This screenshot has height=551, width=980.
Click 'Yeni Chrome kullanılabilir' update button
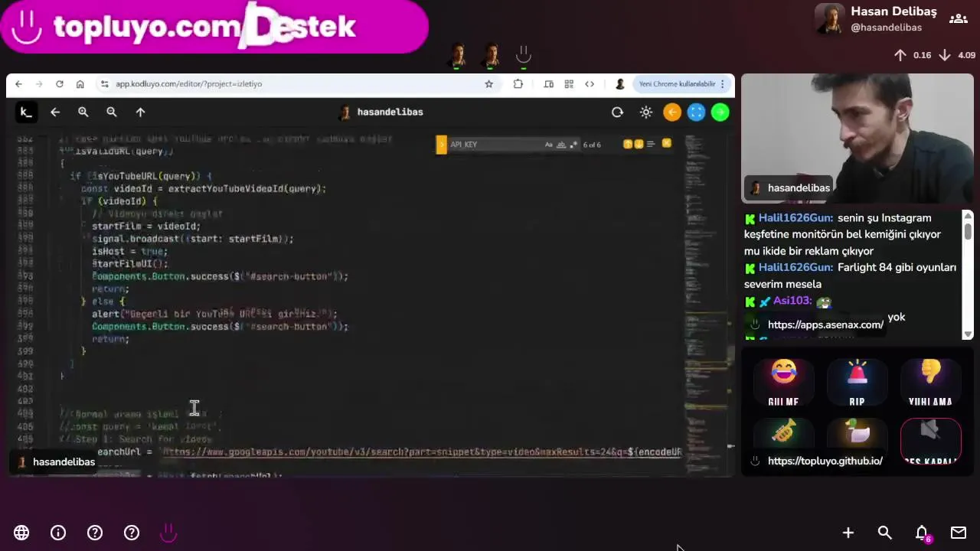pyautogui.click(x=677, y=84)
